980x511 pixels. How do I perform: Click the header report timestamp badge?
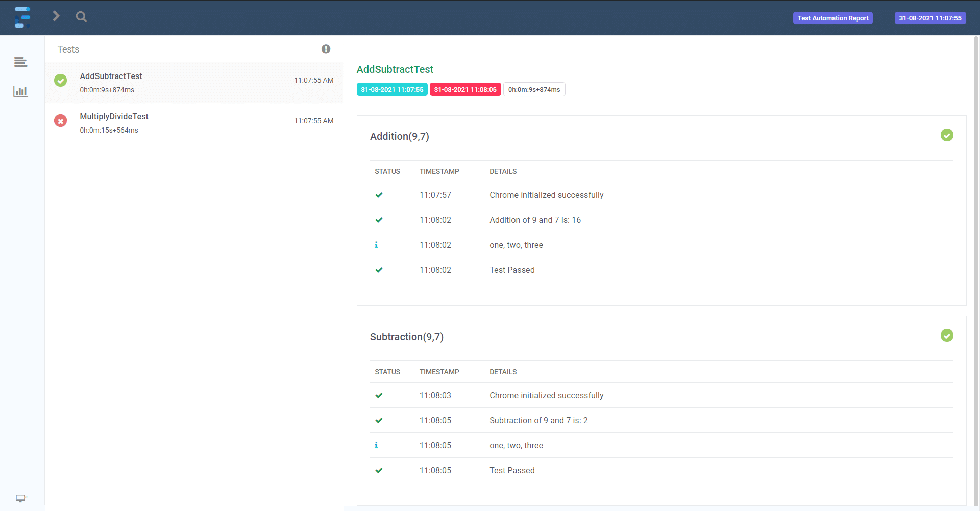[x=930, y=18]
